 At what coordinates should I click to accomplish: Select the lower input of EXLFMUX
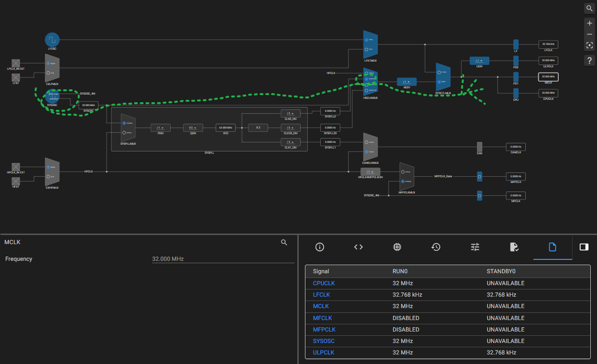point(48,73)
